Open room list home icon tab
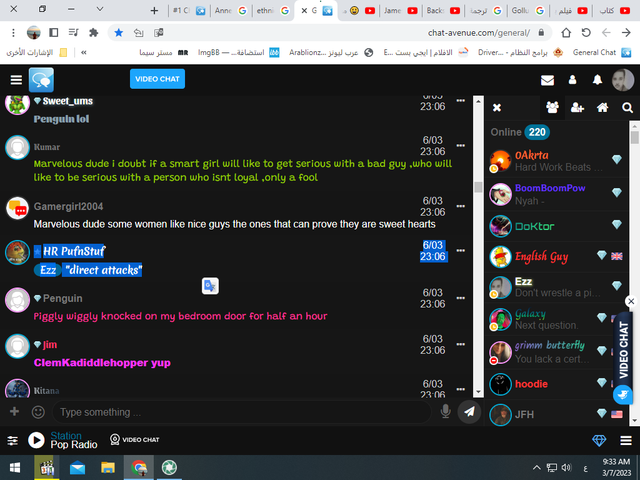 pos(602,107)
